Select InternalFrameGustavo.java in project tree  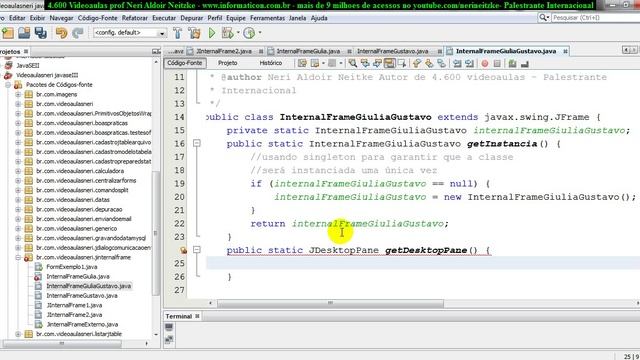point(82,296)
